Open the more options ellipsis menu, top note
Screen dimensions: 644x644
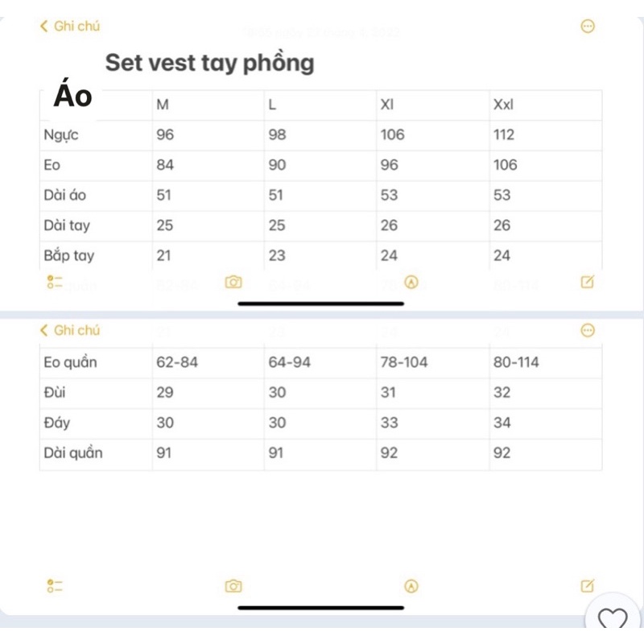[587, 26]
